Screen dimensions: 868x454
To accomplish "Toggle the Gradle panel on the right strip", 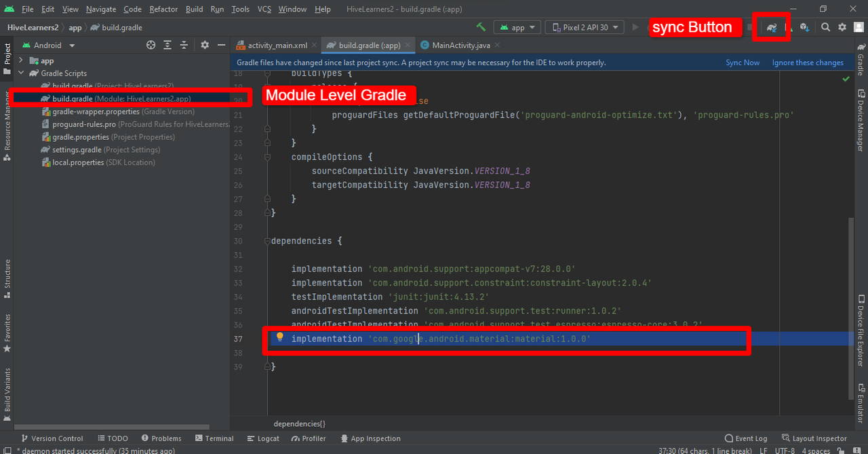I will pos(861,59).
